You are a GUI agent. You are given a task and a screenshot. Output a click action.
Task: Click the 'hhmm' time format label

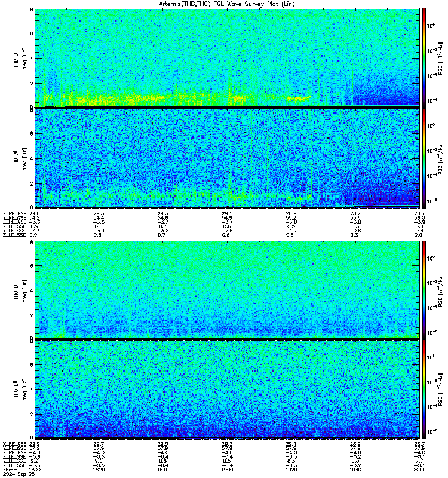[x=10, y=470]
